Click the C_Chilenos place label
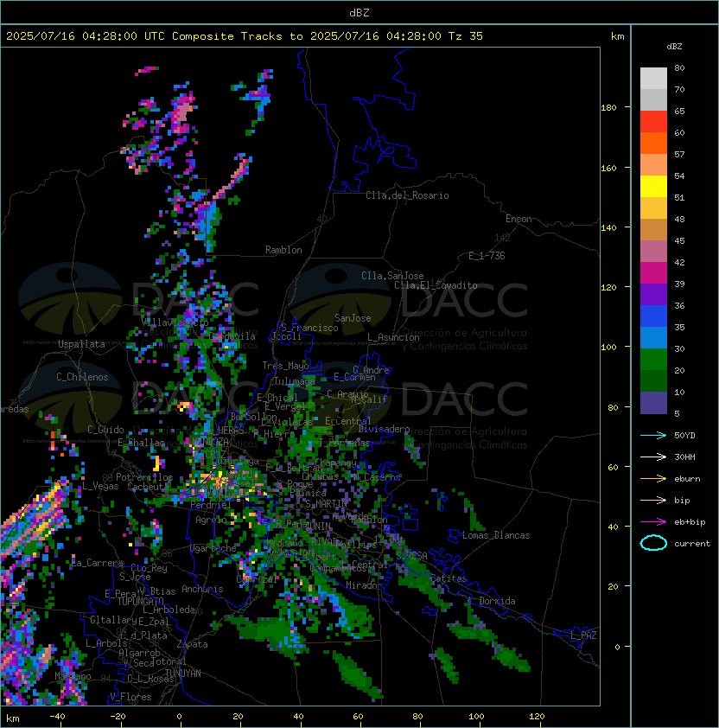The width and height of the screenshot is (719, 728). click(82, 377)
